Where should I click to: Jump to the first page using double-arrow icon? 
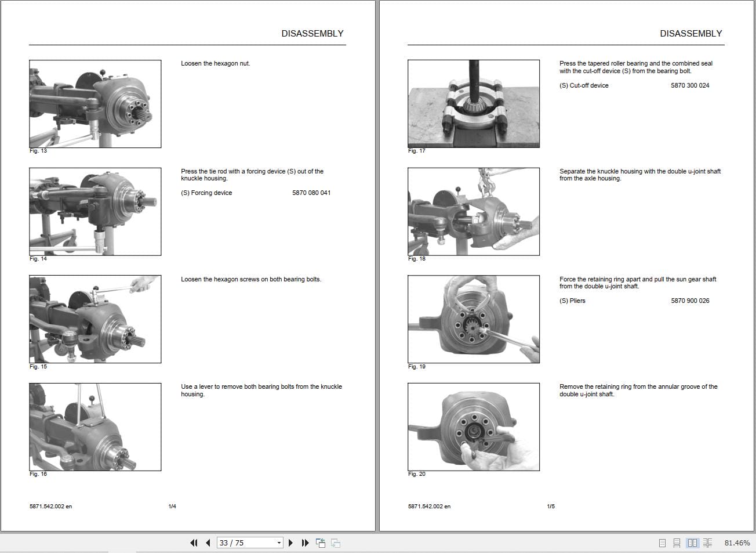point(194,543)
